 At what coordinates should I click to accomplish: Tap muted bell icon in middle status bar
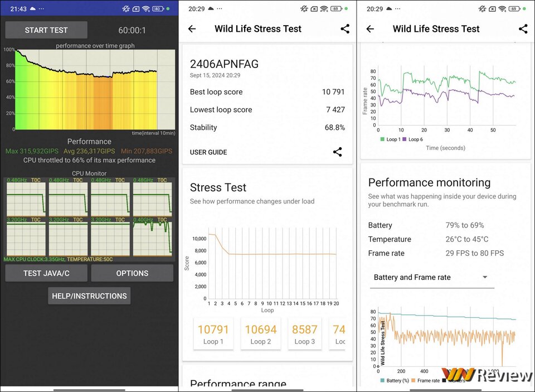pyautogui.click(x=304, y=9)
